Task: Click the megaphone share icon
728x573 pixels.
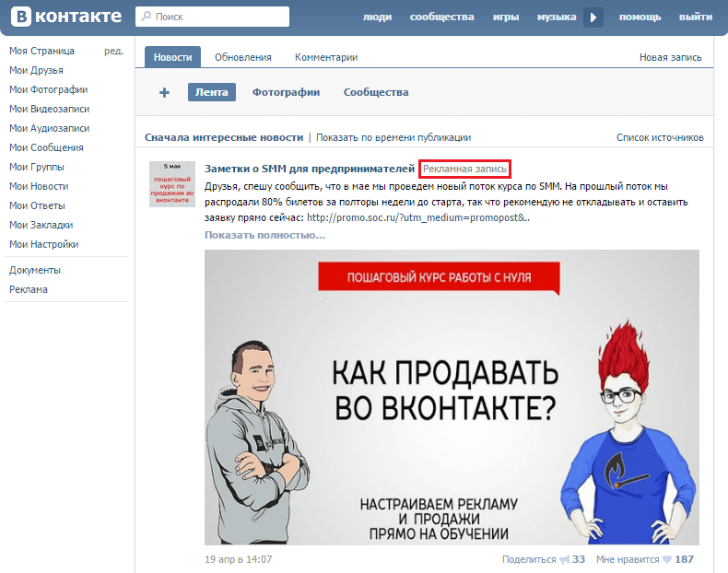Action: [564, 559]
